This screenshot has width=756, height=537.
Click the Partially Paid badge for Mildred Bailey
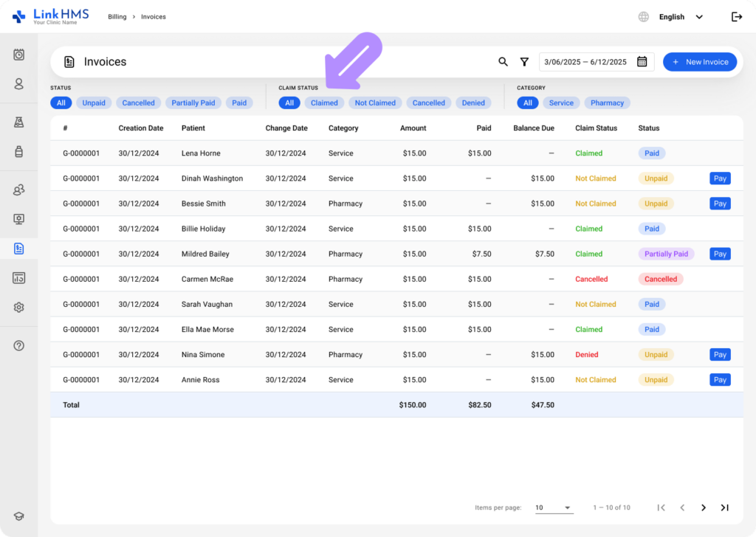[667, 254]
